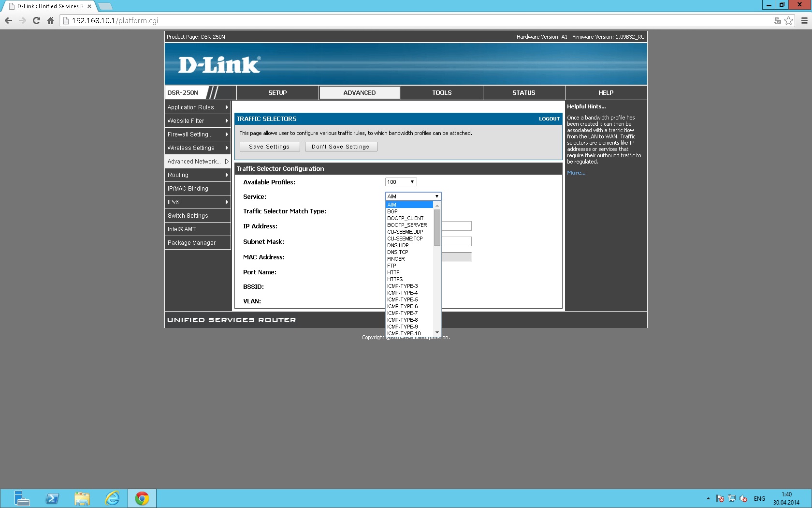
Task: Launch Internet Explorer from the taskbar
Action: 112,498
